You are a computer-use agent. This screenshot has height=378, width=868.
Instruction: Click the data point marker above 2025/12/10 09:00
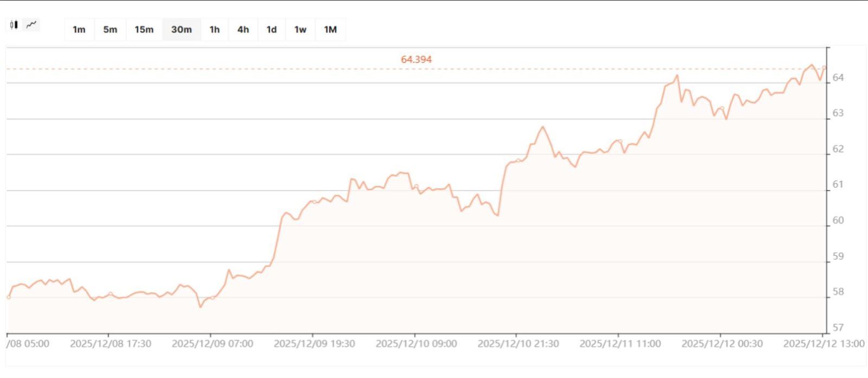point(416,186)
